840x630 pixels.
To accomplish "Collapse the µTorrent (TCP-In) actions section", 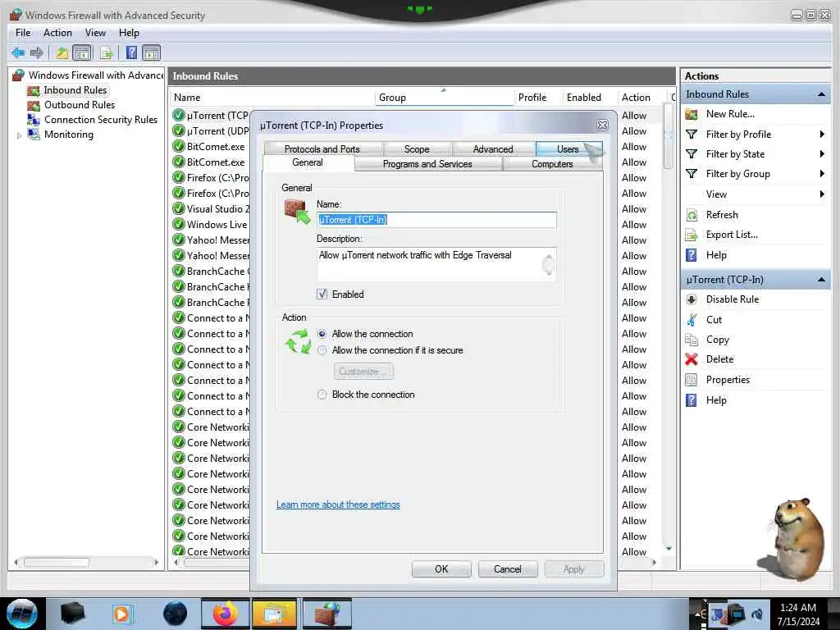I will (x=821, y=280).
